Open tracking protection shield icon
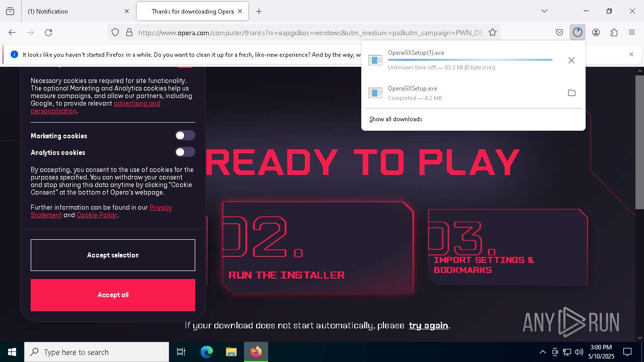The width and height of the screenshot is (644, 362). tap(115, 32)
